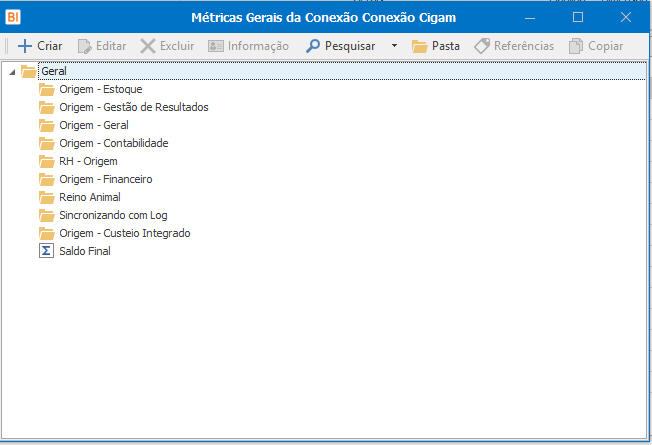Click folder icon beside Origem - Financeiro
This screenshot has width=652, height=445.
(x=47, y=179)
